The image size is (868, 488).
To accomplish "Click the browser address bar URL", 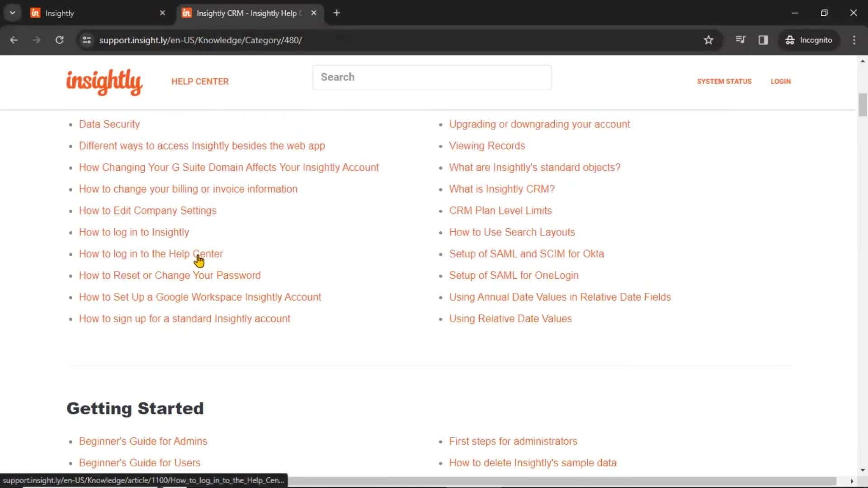I will pyautogui.click(x=201, y=40).
